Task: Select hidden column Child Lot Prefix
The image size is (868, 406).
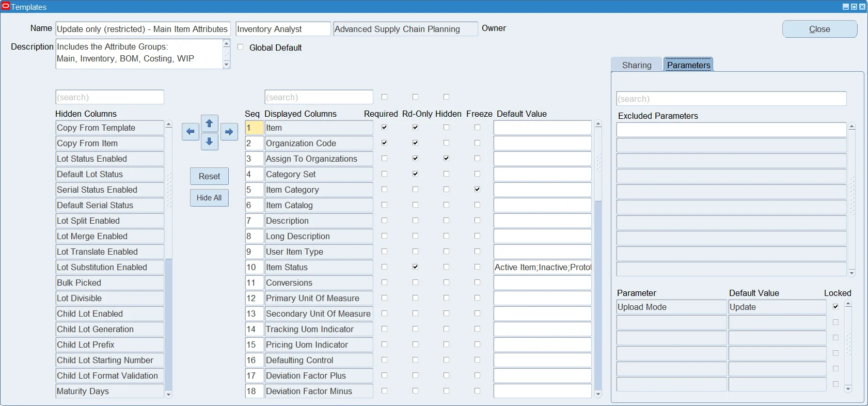Action: [x=109, y=345]
